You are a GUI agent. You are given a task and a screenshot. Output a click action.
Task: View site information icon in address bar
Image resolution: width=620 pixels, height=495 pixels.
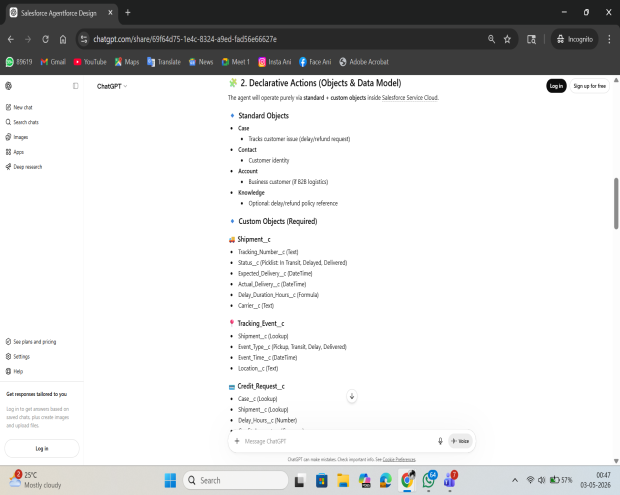(x=84, y=39)
